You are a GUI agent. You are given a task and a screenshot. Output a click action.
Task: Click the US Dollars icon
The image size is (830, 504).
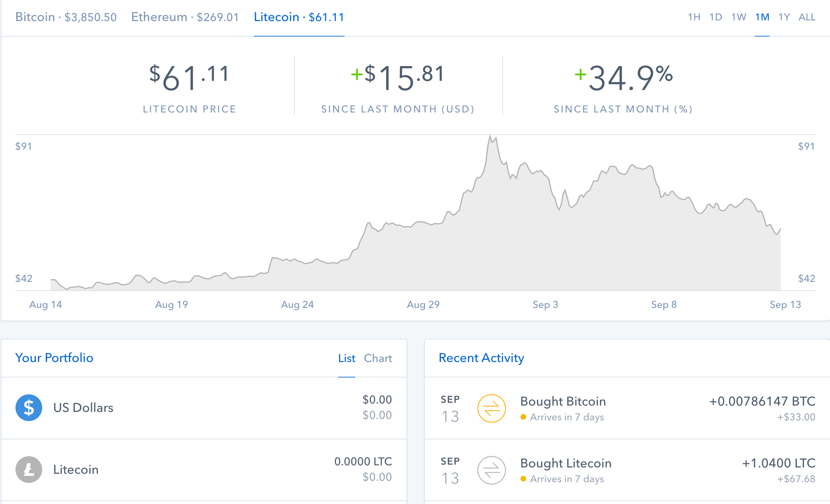coord(29,408)
